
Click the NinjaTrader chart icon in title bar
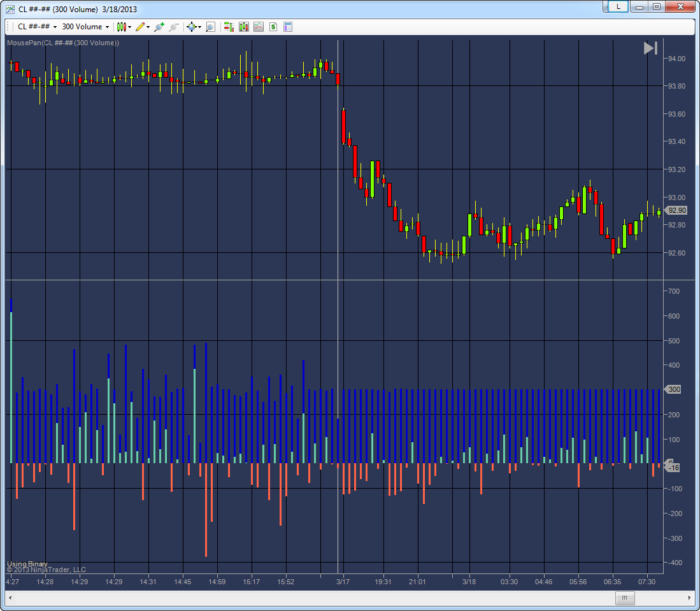[x=10, y=10]
